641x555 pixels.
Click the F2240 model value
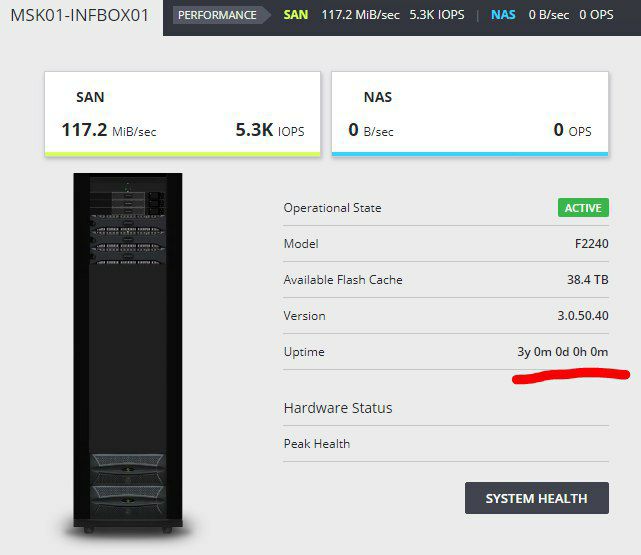tap(592, 244)
